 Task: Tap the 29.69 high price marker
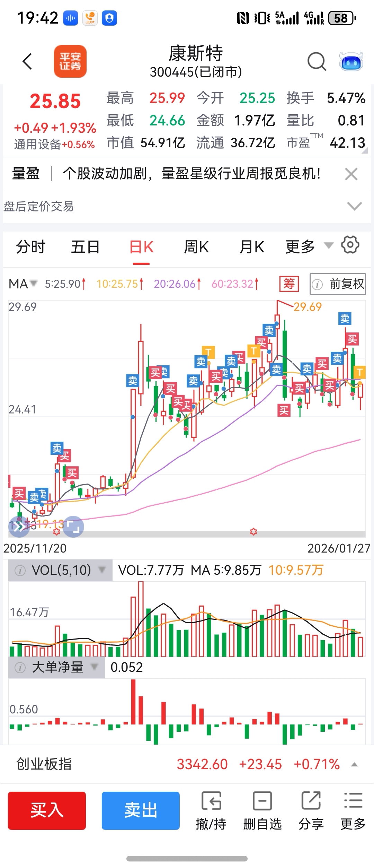[308, 307]
